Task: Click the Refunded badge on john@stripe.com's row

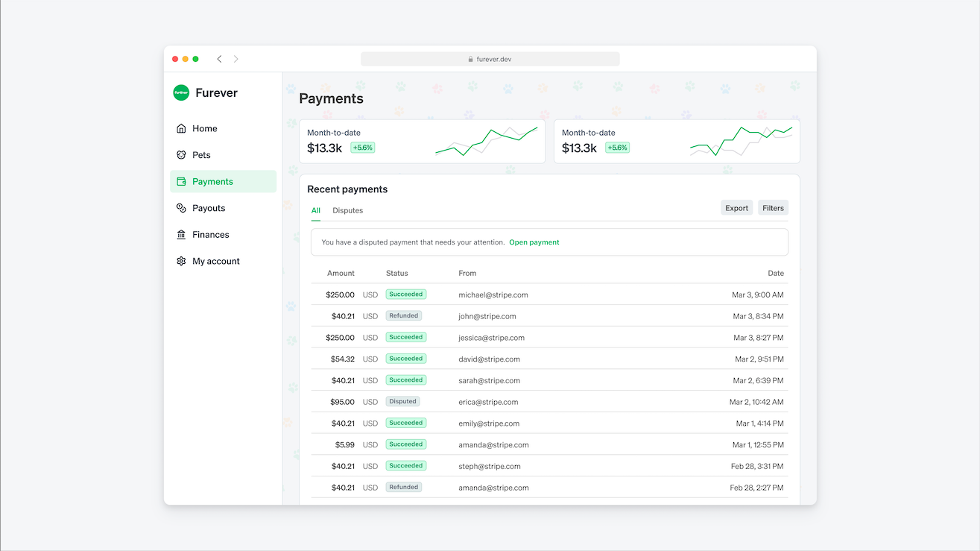Action: click(403, 315)
